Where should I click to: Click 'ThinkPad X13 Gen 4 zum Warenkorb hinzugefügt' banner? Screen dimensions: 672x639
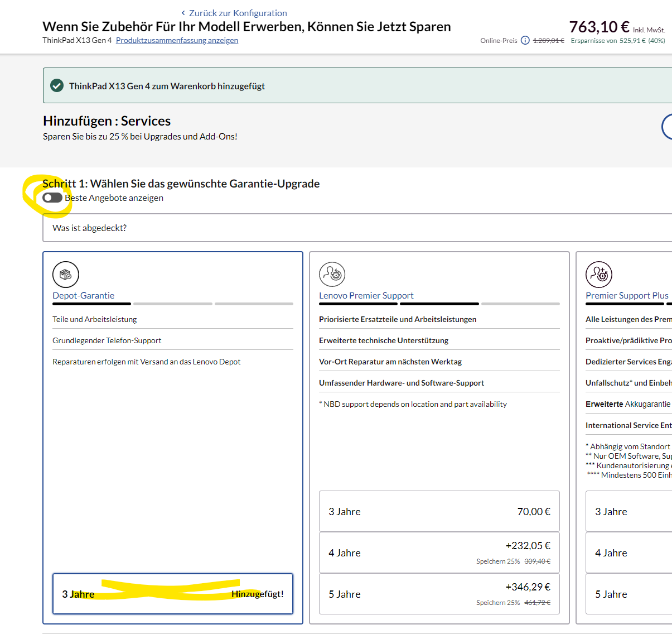click(357, 85)
